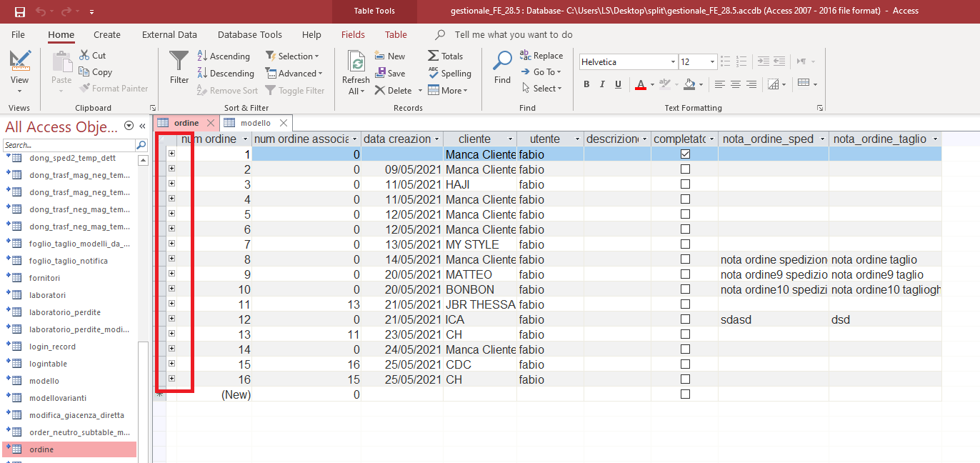
Task: Open navigation pane options dropdown circle
Action: coord(129,126)
